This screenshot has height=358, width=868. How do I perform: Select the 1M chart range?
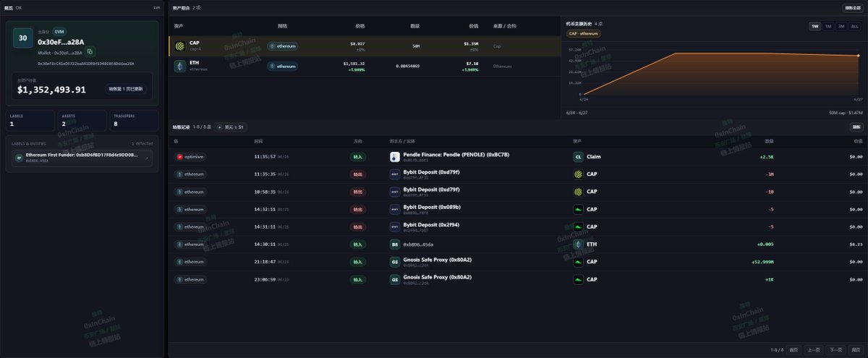828,26
